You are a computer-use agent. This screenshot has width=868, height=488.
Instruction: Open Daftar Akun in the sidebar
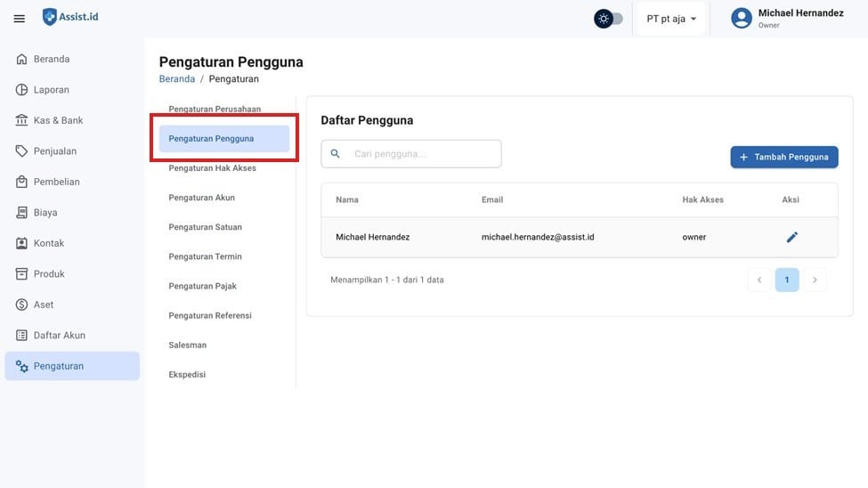tap(60, 336)
